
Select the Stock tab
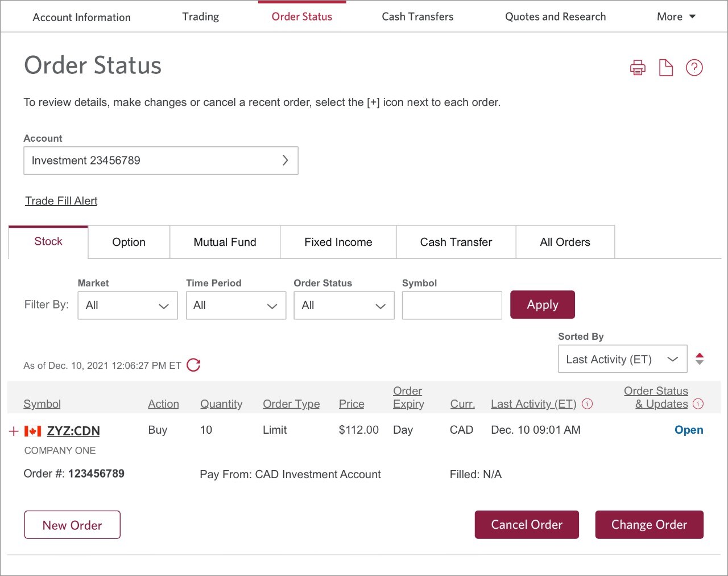coord(48,242)
